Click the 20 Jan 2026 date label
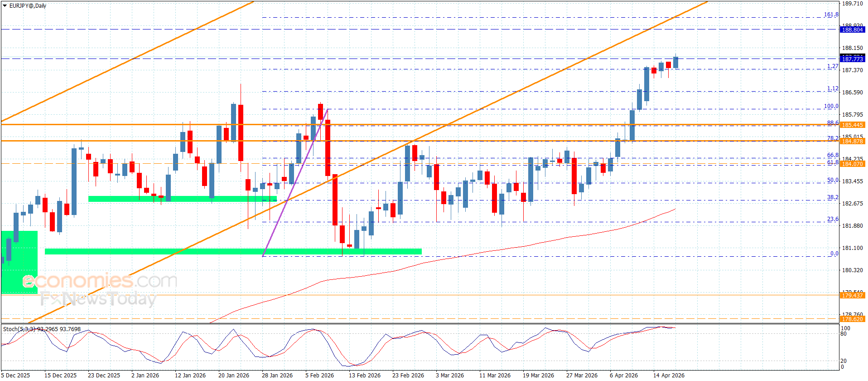 coord(233,376)
